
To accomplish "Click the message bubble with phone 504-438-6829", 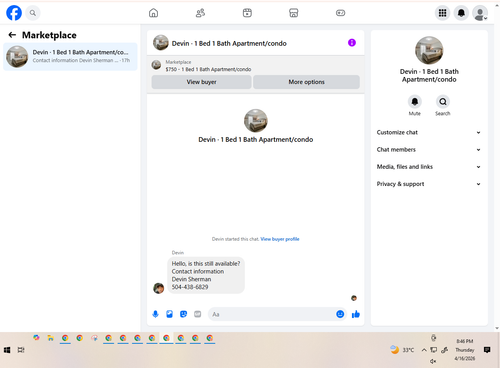I will coord(206,275).
